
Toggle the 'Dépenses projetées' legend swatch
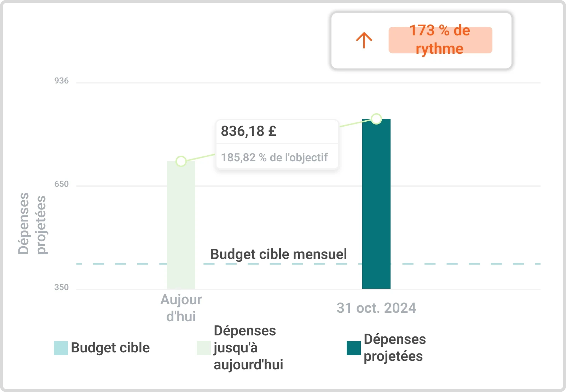[x=354, y=348]
